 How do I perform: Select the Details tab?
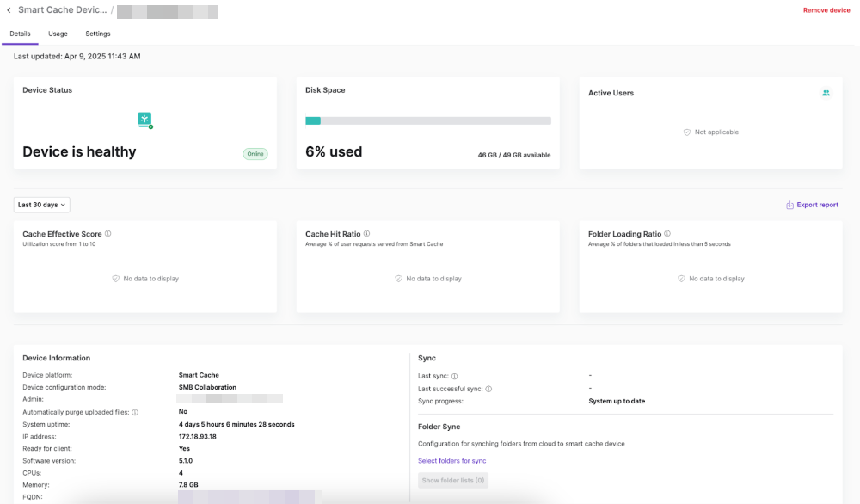click(x=20, y=34)
